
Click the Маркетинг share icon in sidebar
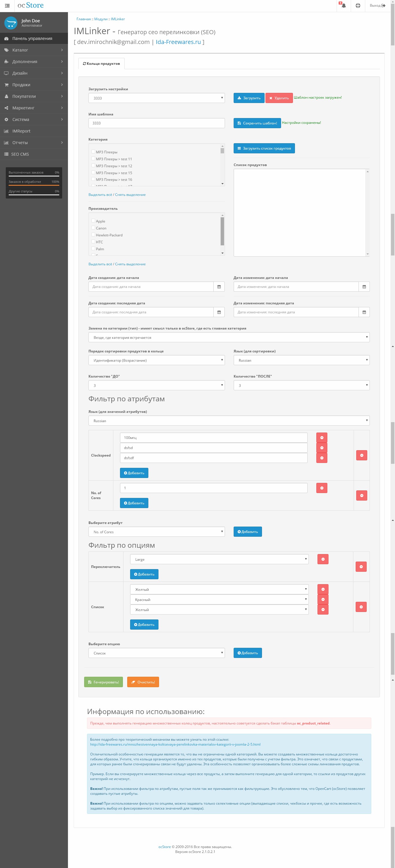pyautogui.click(x=6, y=108)
